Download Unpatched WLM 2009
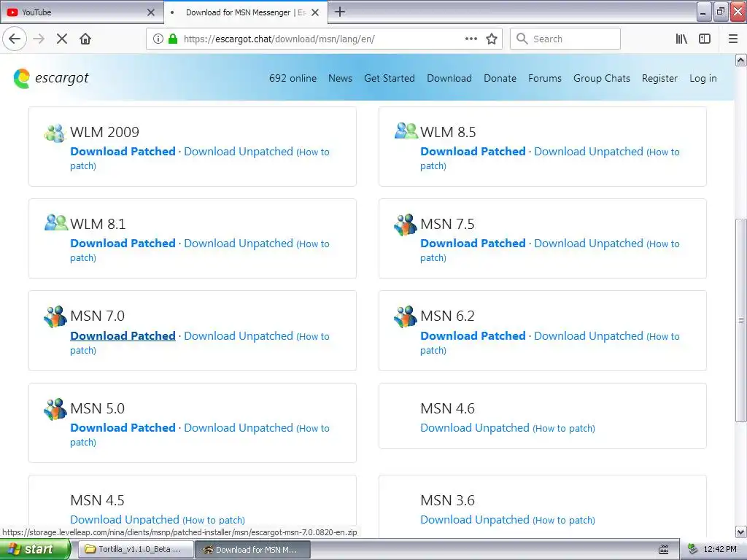747x560 pixels. tap(239, 152)
